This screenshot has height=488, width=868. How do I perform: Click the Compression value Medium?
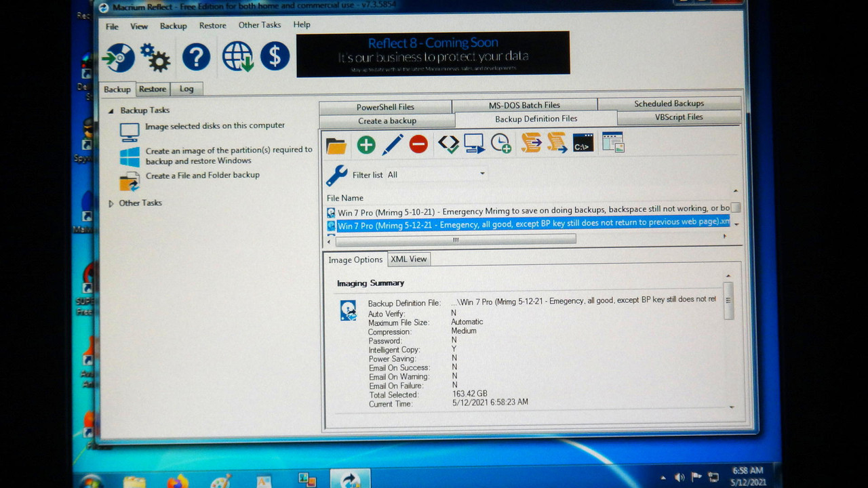click(x=465, y=331)
